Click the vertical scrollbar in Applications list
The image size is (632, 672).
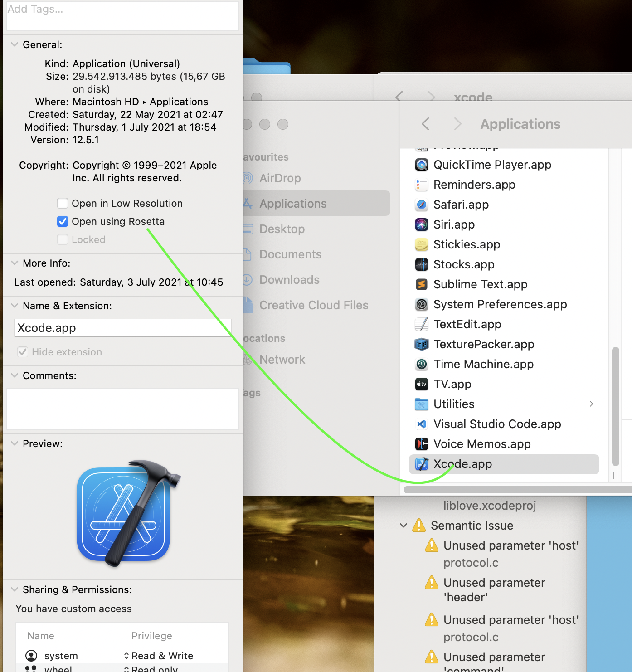(x=615, y=406)
